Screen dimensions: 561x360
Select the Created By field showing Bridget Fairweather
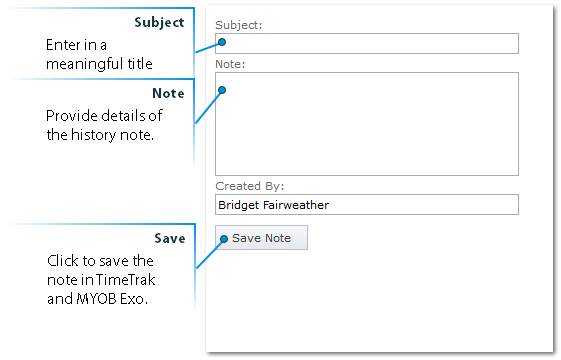(x=367, y=205)
